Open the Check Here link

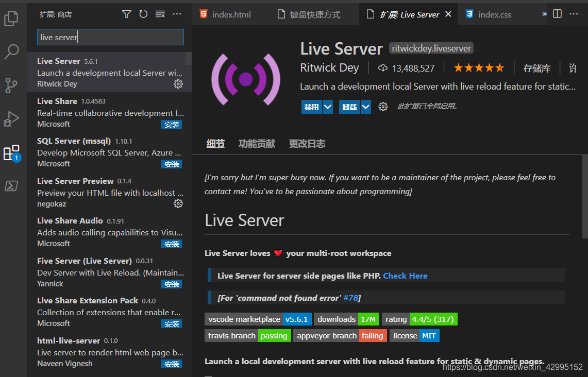[405, 276]
